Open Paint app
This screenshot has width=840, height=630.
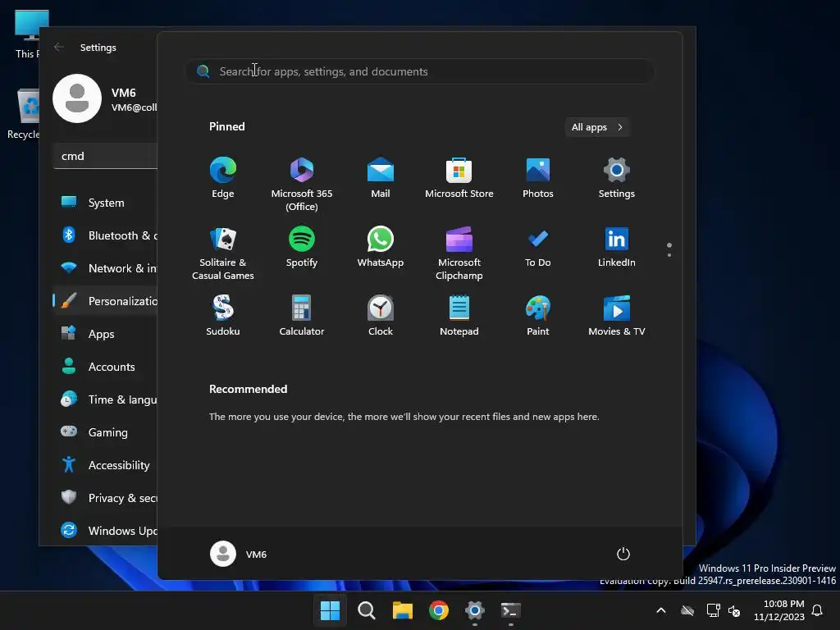click(x=538, y=316)
